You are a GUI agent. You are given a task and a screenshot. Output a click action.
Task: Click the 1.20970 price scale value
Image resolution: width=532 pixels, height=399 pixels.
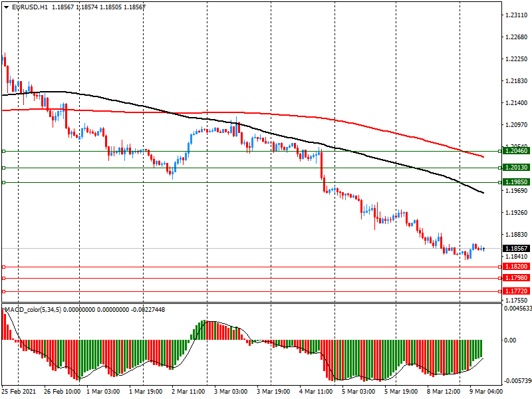click(517, 125)
